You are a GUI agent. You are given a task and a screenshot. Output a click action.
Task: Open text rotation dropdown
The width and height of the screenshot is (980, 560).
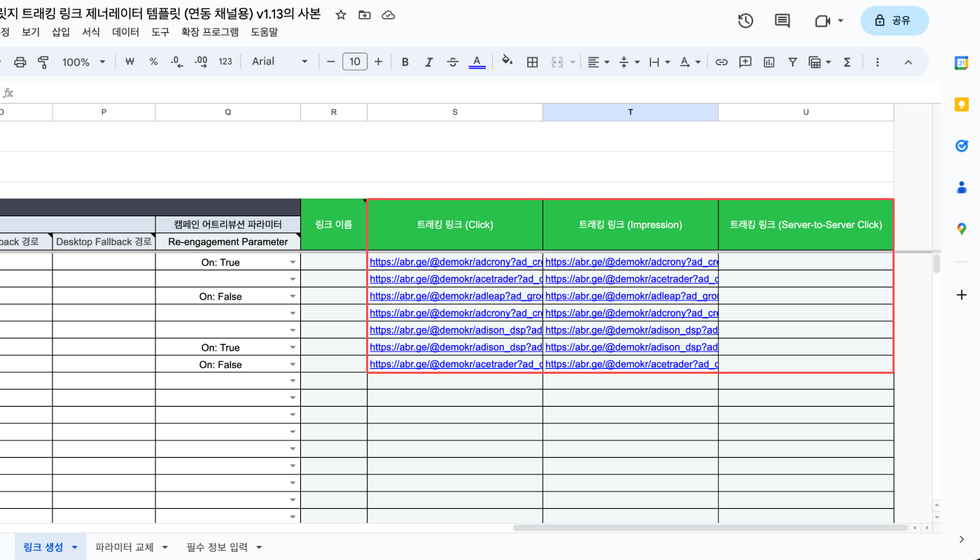tap(691, 62)
